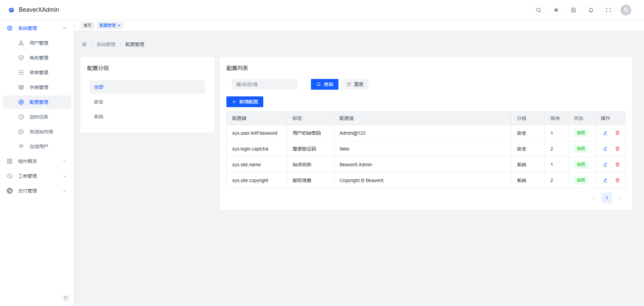The height and width of the screenshot is (306, 644).
Task: Open 用户管理 in sidebar
Action: [x=37, y=43]
